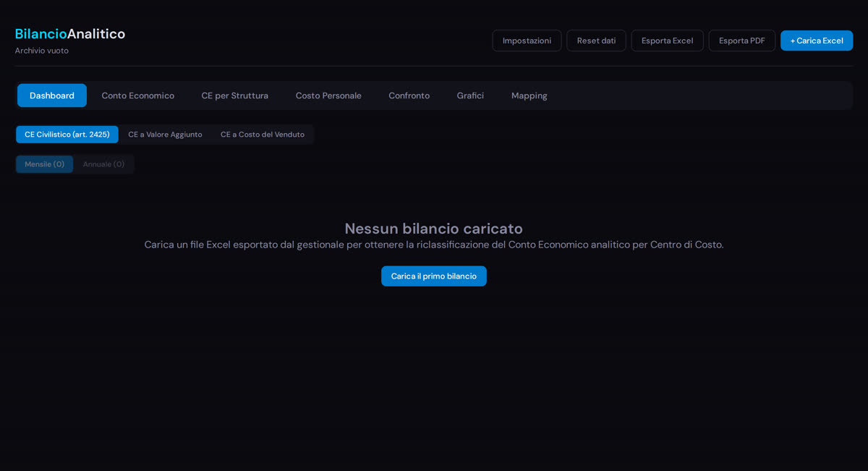Click the Archivio vuoto status label
The height and width of the screenshot is (471, 868).
(41, 50)
